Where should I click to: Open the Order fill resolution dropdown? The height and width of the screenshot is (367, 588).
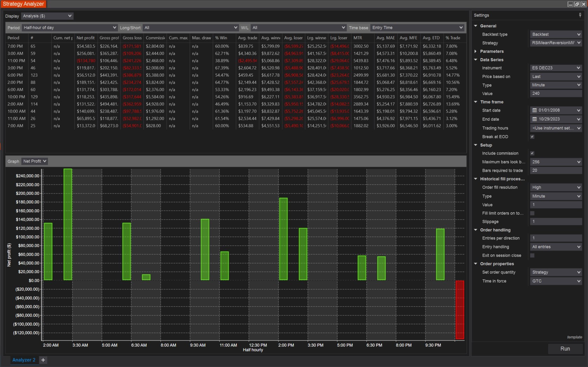(556, 188)
